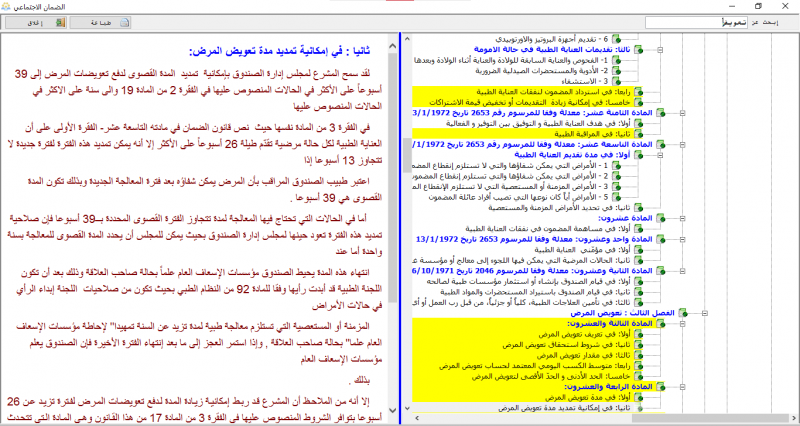This screenshot has height=426, width=800.
Task: Click icon of 'المادة عشرون' node
Action: tap(661, 218)
